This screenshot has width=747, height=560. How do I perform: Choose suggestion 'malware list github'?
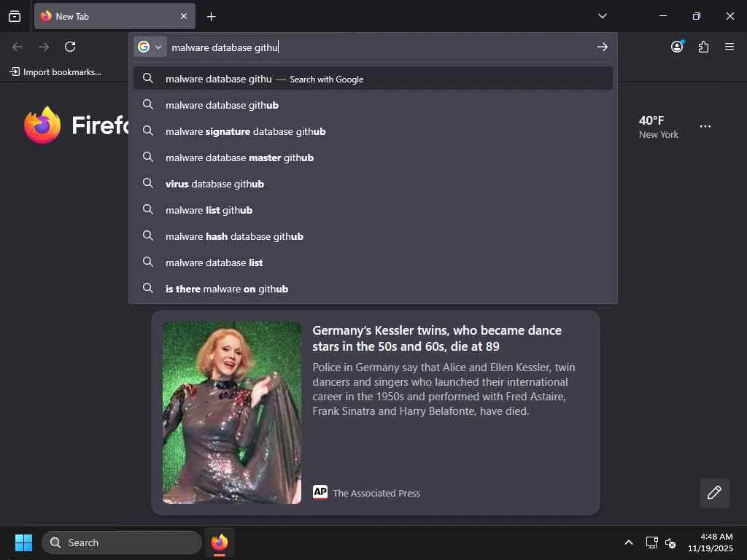coord(373,209)
